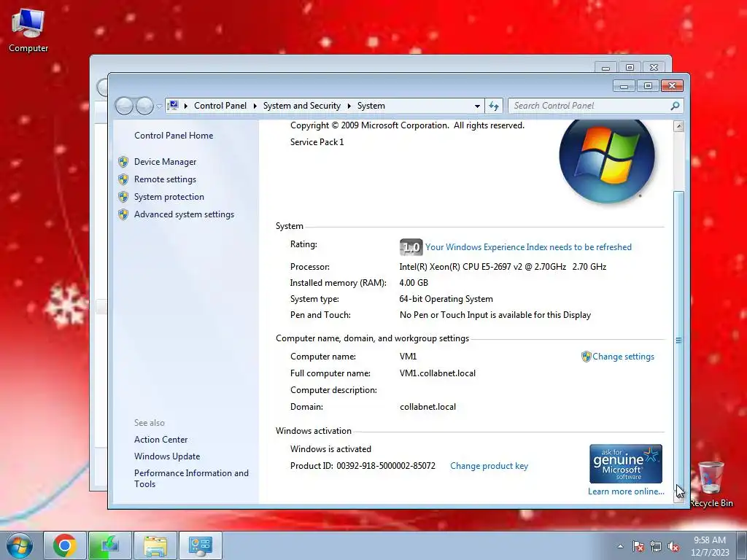Viewport: 747px width, 560px height.
Task: Select the Control Panel taskbar button
Action: [201, 545]
